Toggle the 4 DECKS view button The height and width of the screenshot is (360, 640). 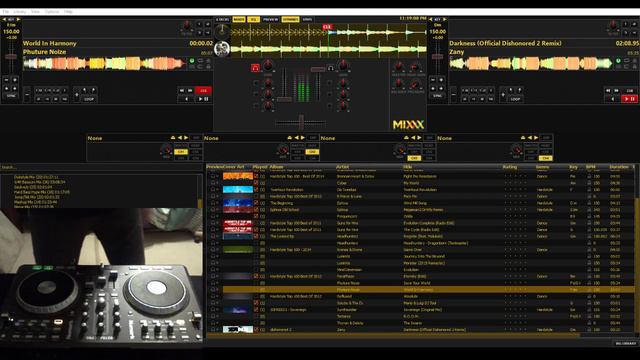(222, 19)
